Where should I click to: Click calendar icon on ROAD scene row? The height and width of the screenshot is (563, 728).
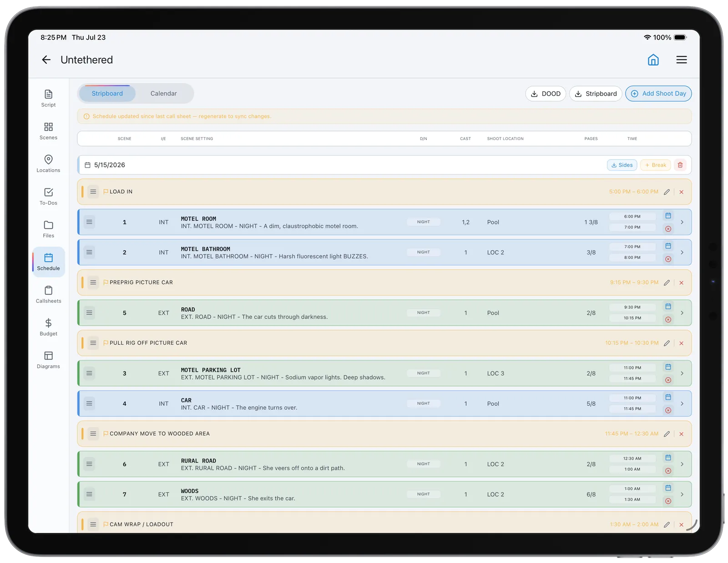point(668,306)
